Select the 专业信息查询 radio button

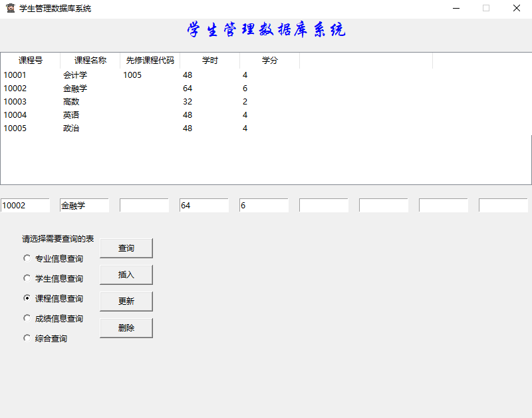[27, 258]
